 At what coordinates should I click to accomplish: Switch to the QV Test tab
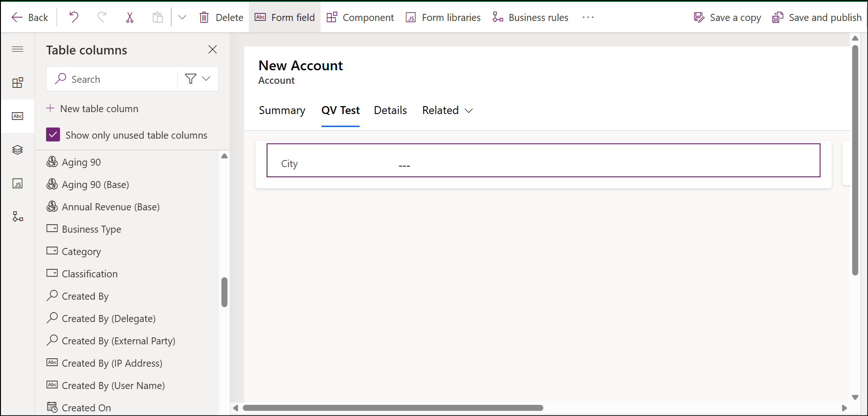pyautogui.click(x=341, y=110)
